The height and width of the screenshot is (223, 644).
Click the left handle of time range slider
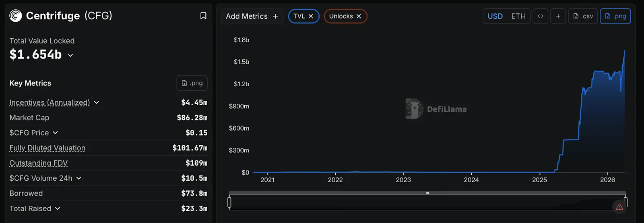[229, 202]
